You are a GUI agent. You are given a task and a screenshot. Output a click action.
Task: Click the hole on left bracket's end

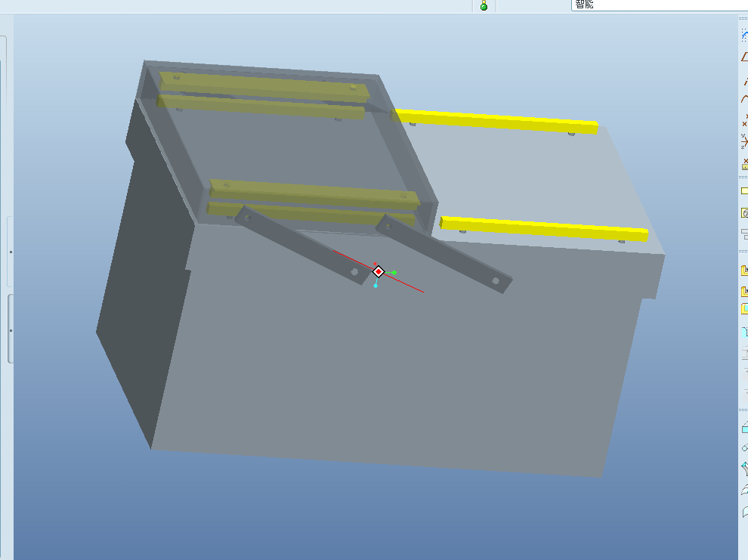[x=354, y=272]
